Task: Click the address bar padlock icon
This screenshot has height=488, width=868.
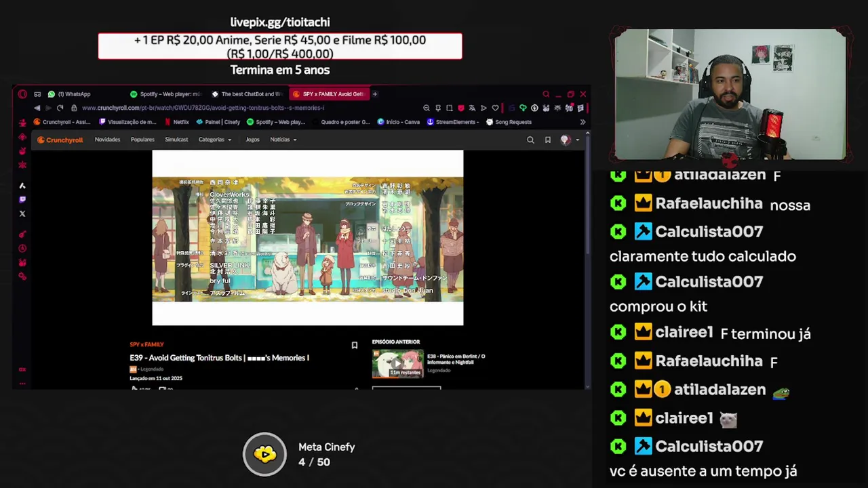Action: (x=74, y=108)
